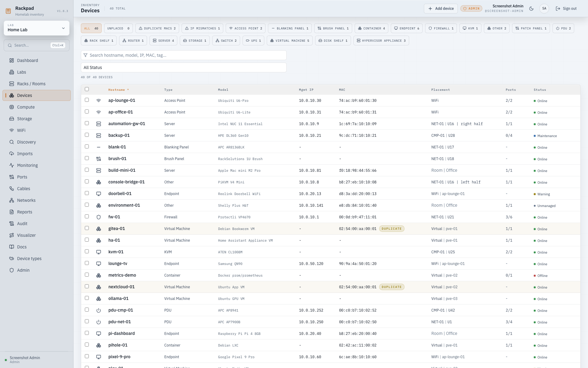588x368 pixels.
Task: Click the Racks / Rooms sidebar icon
Action: (12, 84)
